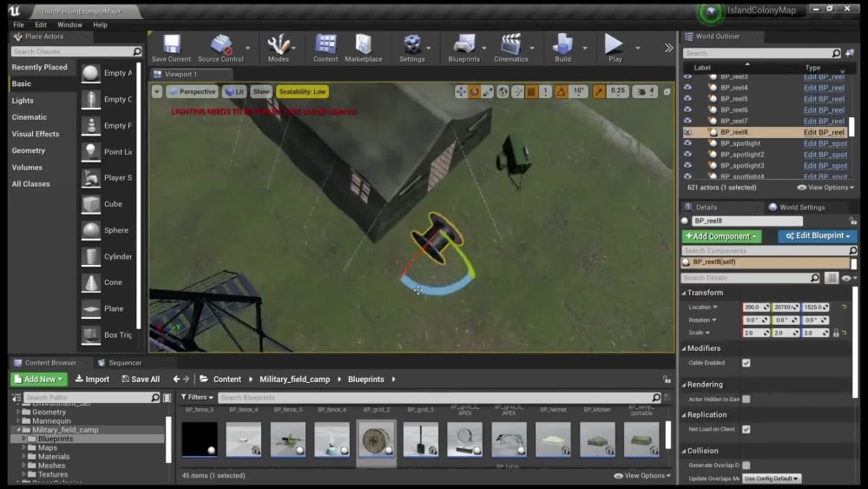
Task: Open the Window menu
Action: [x=69, y=25]
